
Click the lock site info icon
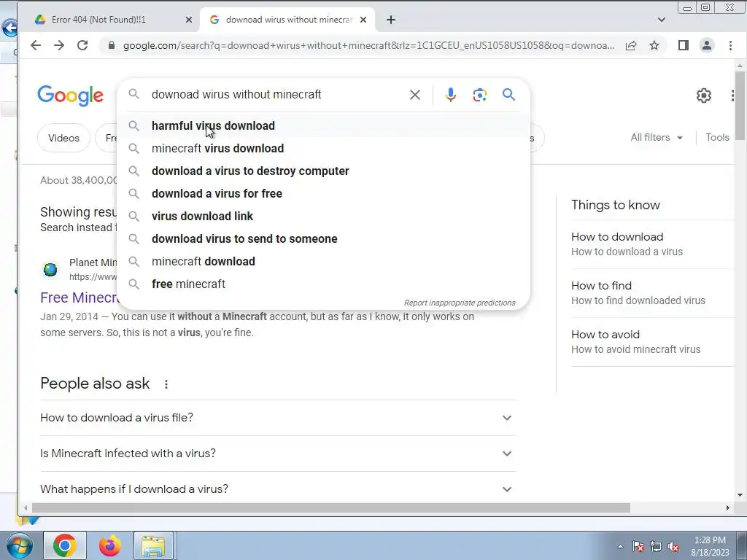pos(112,45)
